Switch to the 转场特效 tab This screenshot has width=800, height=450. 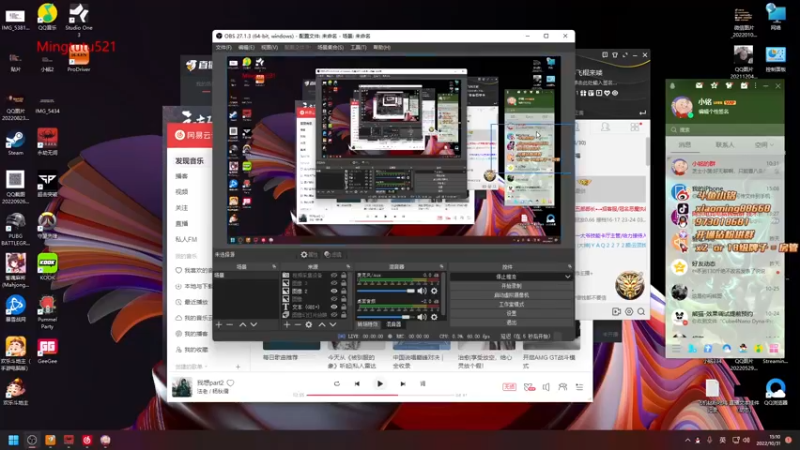[x=368, y=324]
